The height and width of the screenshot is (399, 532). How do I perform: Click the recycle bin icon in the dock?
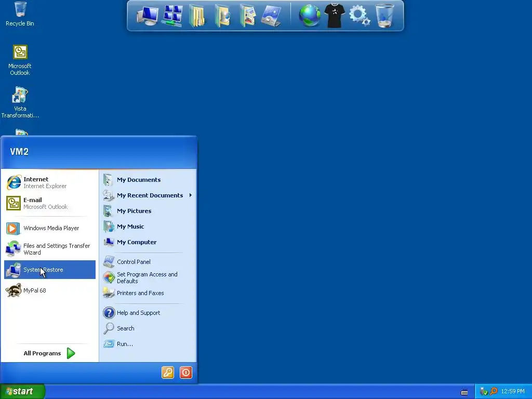click(385, 16)
